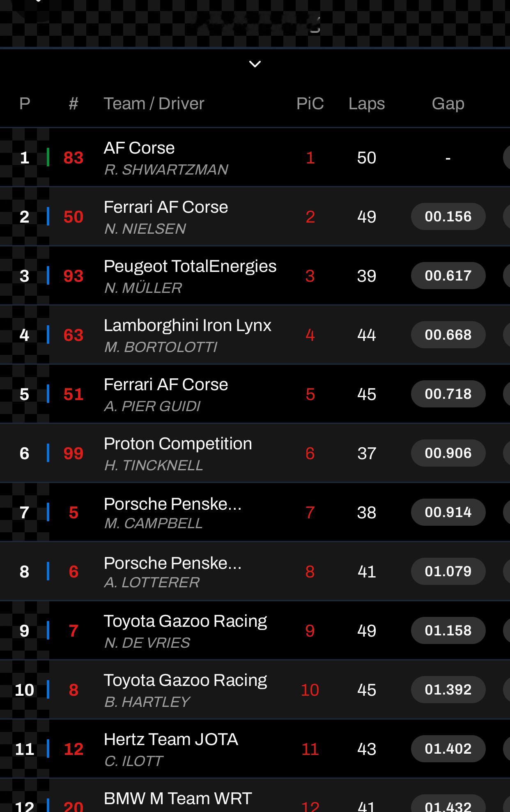Open car 83 AF Corse row
Screen dimensions: 510x812
[255, 158]
